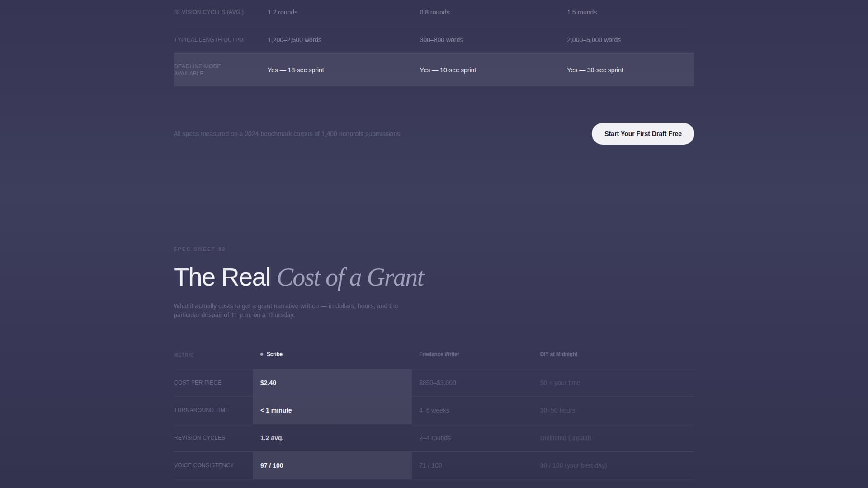Image resolution: width=868 pixels, height=488 pixels.
Task: Click the Unlimited (unpaid) revision cell
Action: pos(613,438)
